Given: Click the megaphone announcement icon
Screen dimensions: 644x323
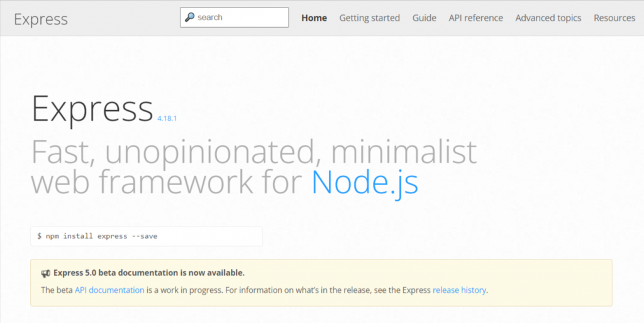Looking at the screenshot, I should click(46, 273).
